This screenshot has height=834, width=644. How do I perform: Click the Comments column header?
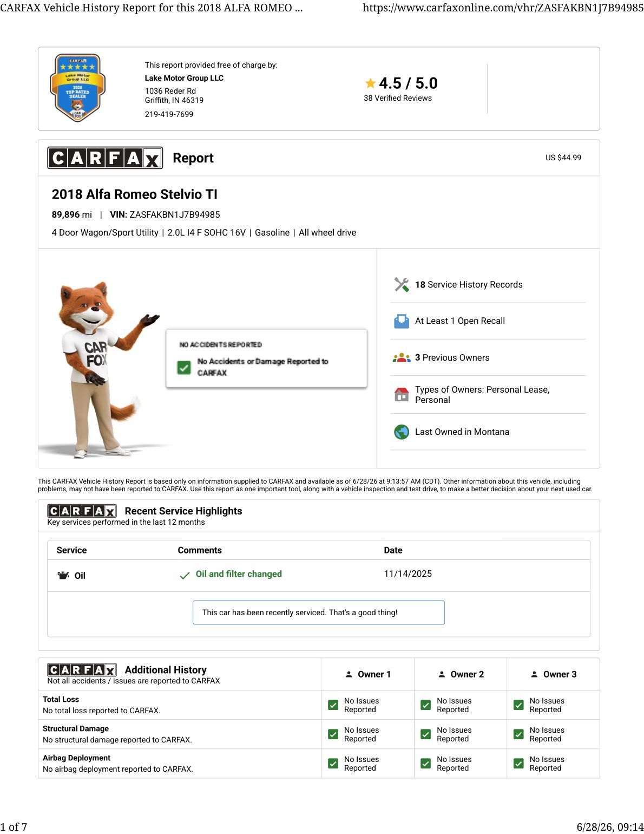click(200, 550)
